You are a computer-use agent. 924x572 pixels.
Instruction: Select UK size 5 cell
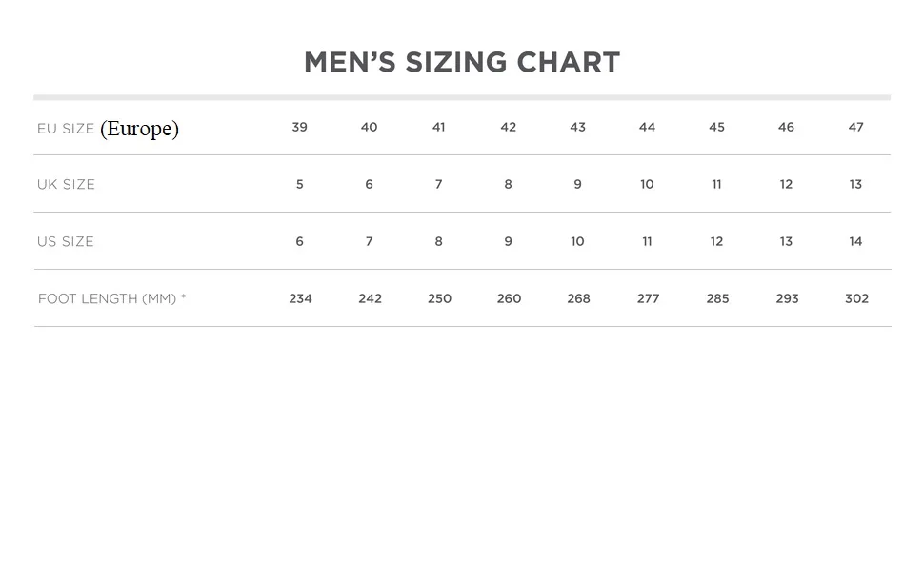click(299, 185)
